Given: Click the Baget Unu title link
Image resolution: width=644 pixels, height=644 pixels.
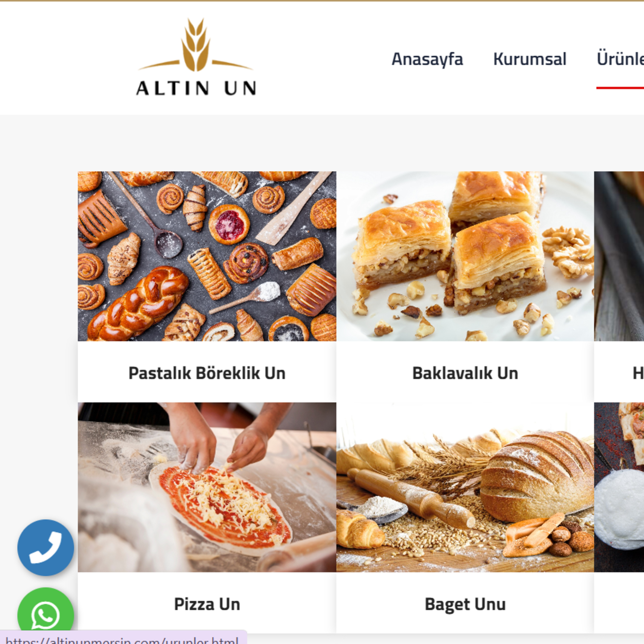Looking at the screenshot, I should point(465,604).
